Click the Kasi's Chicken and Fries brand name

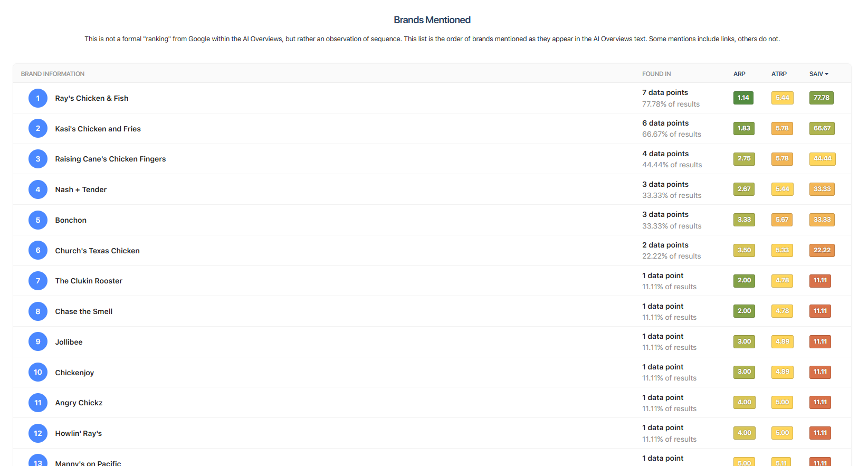tap(98, 129)
